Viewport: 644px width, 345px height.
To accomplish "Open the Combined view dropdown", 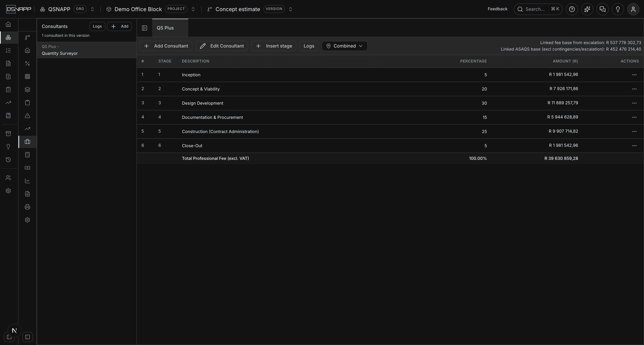I will (x=344, y=46).
